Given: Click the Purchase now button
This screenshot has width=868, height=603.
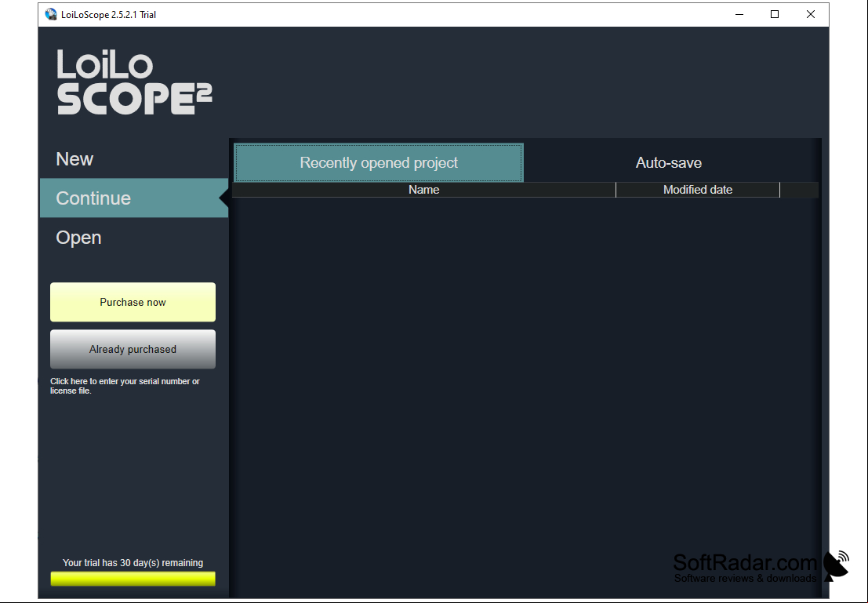Looking at the screenshot, I should pos(133,303).
